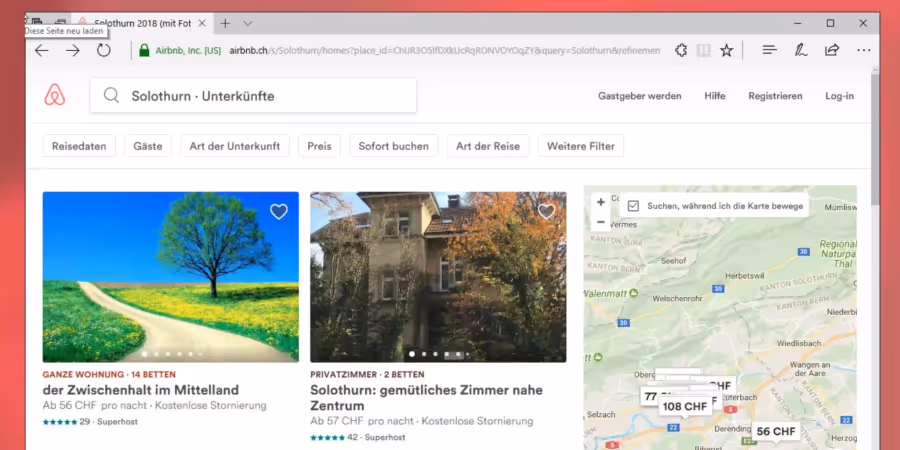Open the Hilfe link
The height and width of the screenshot is (450, 900).
(715, 96)
